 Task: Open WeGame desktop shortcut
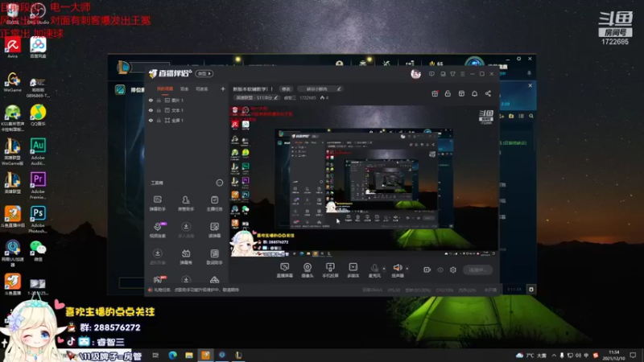coord(12,81)
